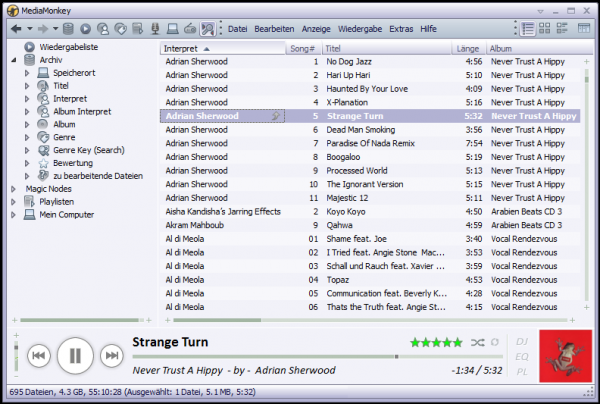Open the EQ equalizer panel
The image size is (600, 404).
tap(521, 355)
